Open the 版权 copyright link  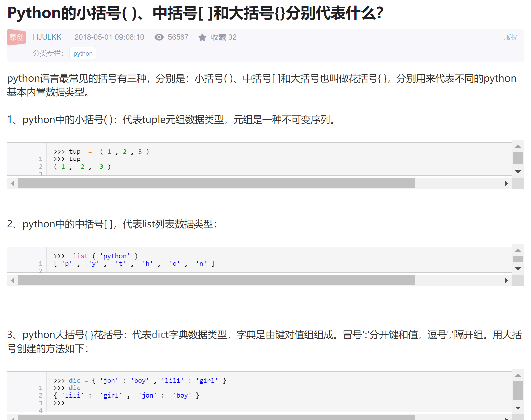point(511,37)
